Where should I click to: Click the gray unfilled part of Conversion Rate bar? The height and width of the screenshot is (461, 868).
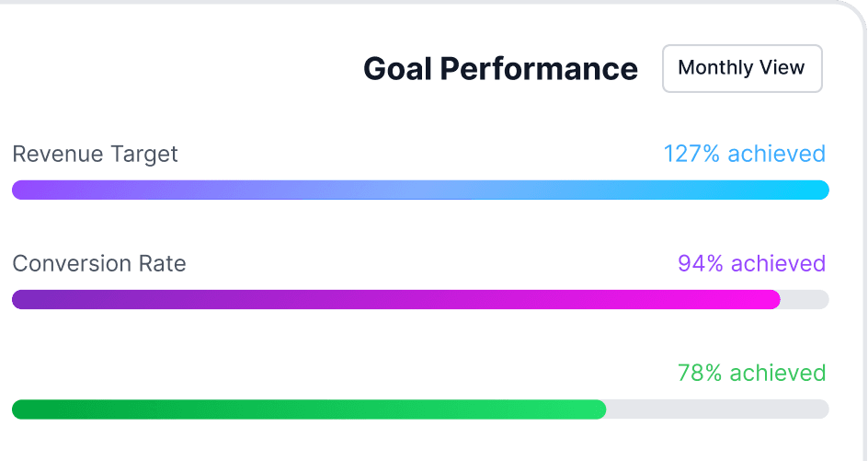805,300
